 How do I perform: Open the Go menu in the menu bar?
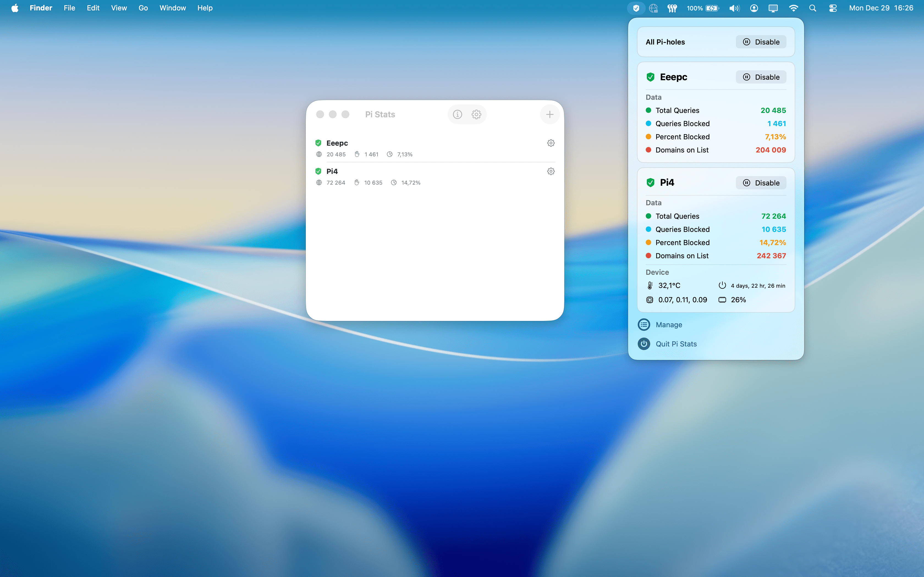pos(143,8)
